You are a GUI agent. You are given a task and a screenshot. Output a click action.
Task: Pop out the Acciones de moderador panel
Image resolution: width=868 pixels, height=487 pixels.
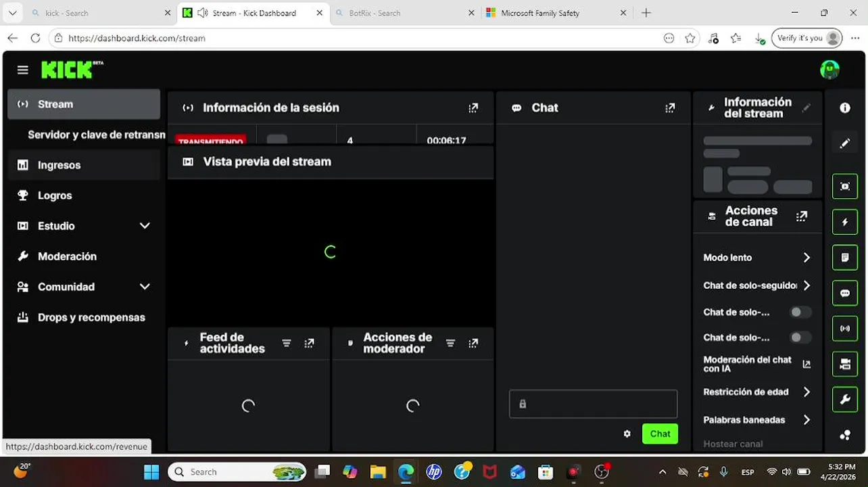pos(473,343)
